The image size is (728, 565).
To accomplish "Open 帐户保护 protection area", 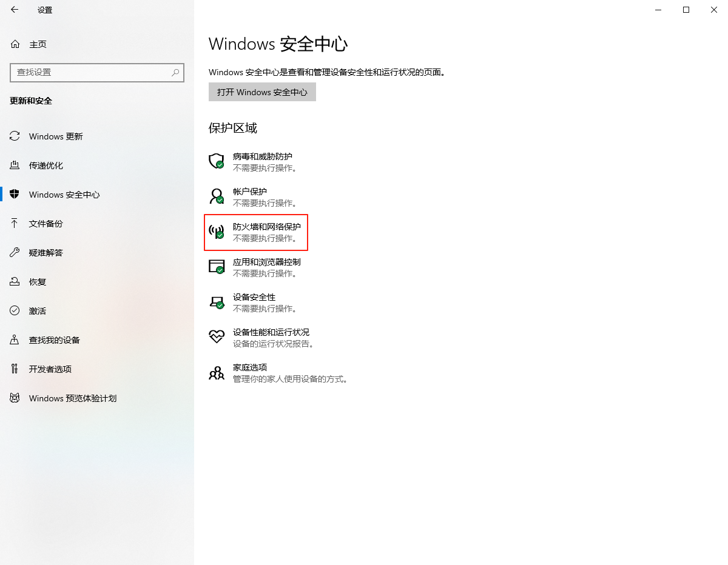I will [x=250, y=192].
